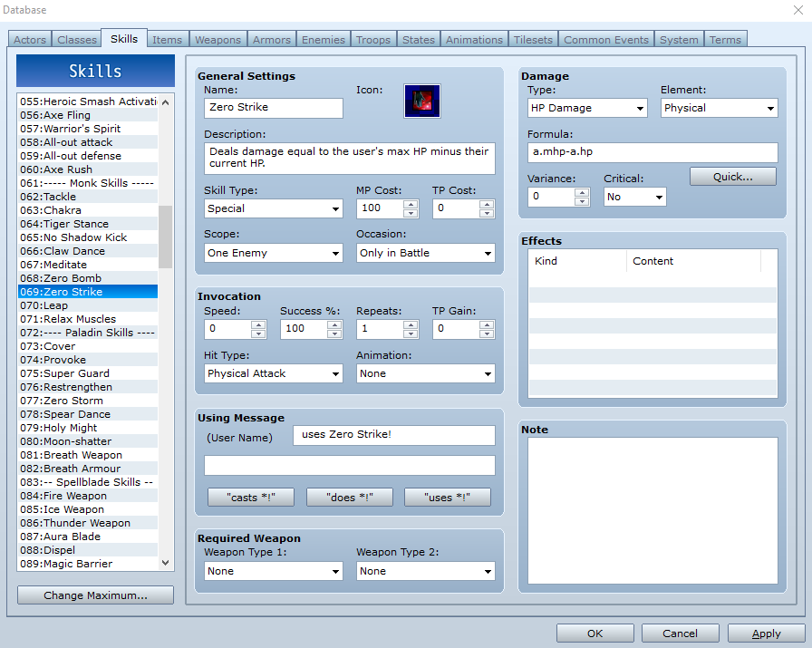Image resolution: width=812 pixels, height=648 pixels.
Task: Decrease MP Cost with the down arrow
Action: click(411, 213)
